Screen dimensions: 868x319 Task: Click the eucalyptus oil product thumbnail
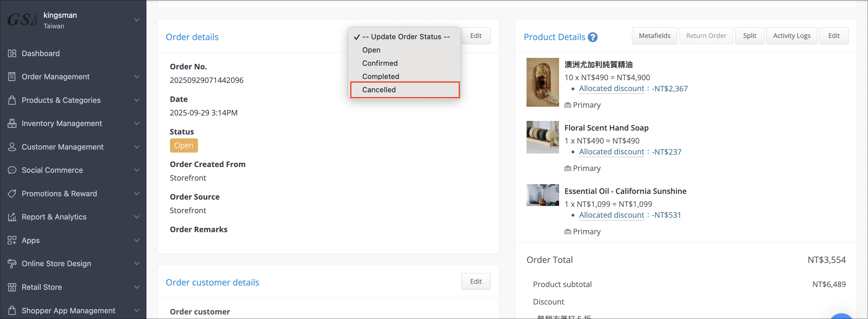[542, 82]
